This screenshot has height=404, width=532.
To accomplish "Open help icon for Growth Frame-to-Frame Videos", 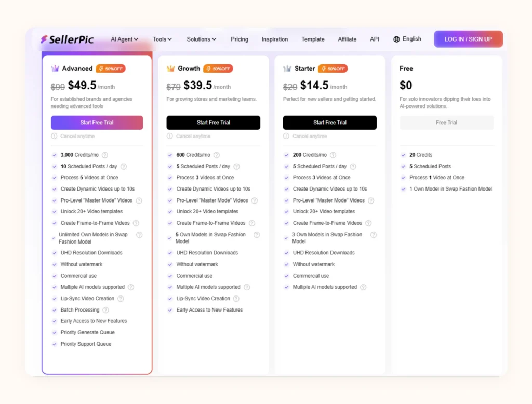I will tap(252, 223).
